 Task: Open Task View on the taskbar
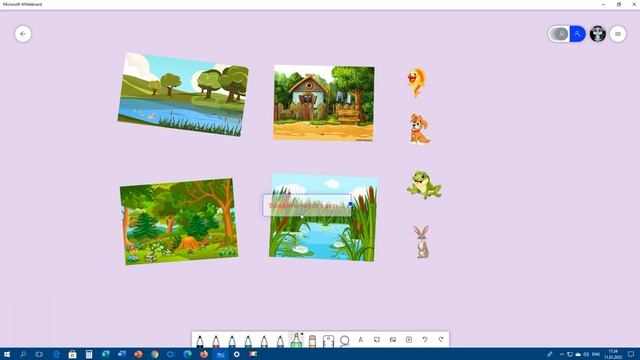(x=39, y=354)
